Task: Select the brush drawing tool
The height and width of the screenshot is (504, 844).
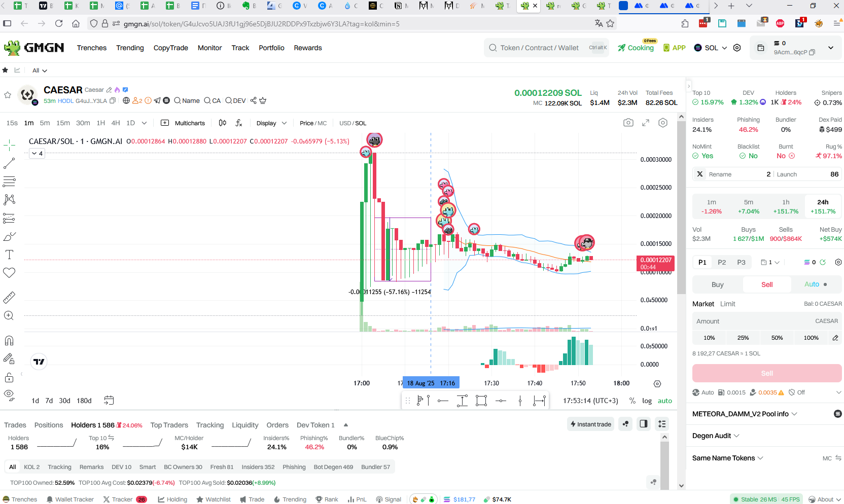Action: click(9, 237)
